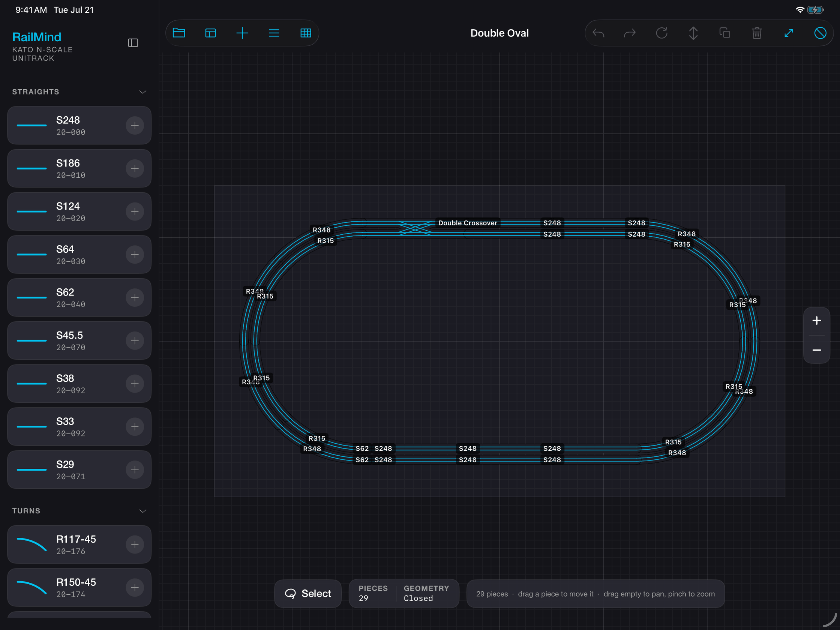
Task: Click the redo arrow icon
Action: pyautogui.click(x=630, y=33)
